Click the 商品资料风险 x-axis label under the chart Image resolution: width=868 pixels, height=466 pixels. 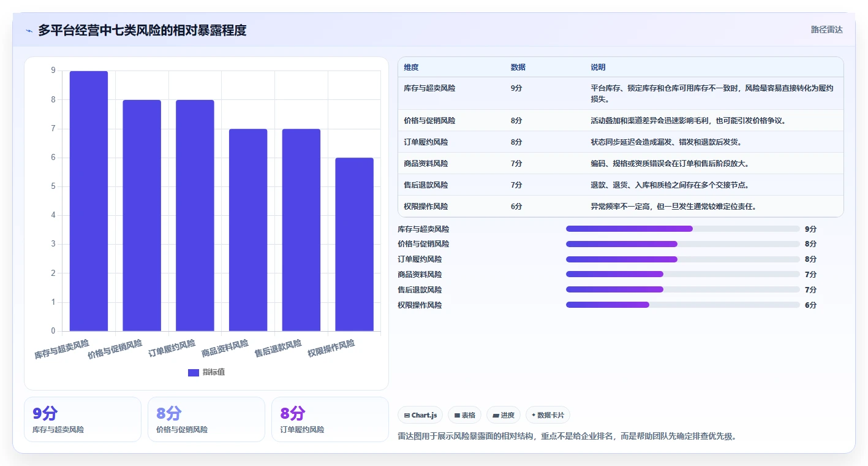point(225,348)
